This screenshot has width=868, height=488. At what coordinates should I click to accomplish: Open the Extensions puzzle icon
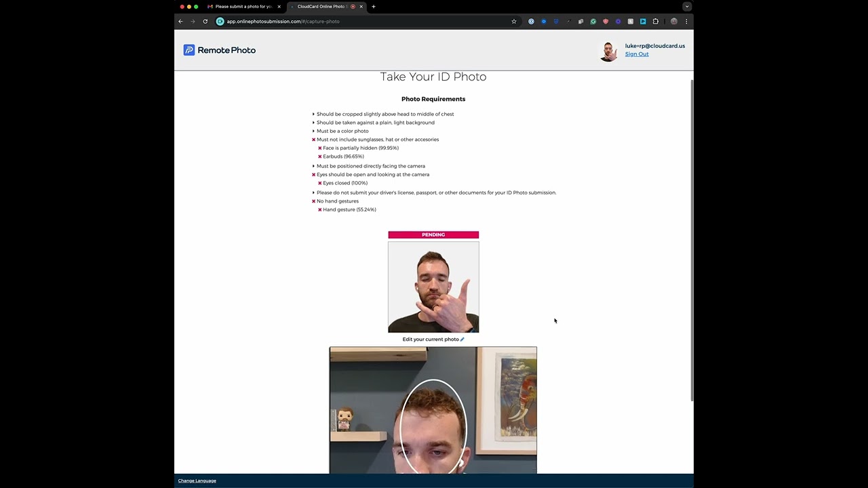656,22
